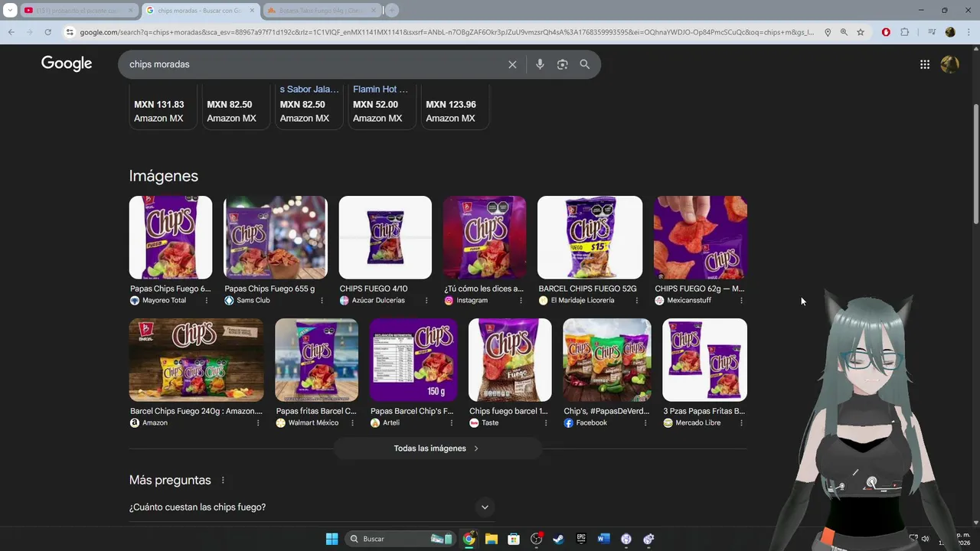Image resolution: width=980 pixels, height=551 pixels.
Task: View site information icon beside URL
Action: [70, 32]
